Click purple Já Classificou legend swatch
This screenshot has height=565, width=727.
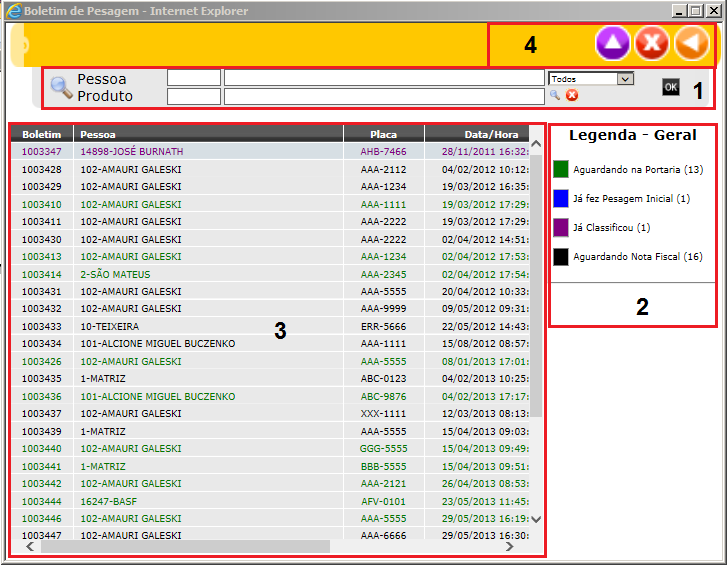coord(561,228)
